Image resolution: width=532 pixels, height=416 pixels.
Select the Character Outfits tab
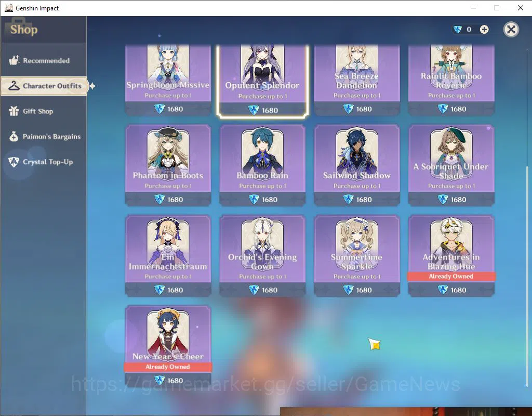44,86
